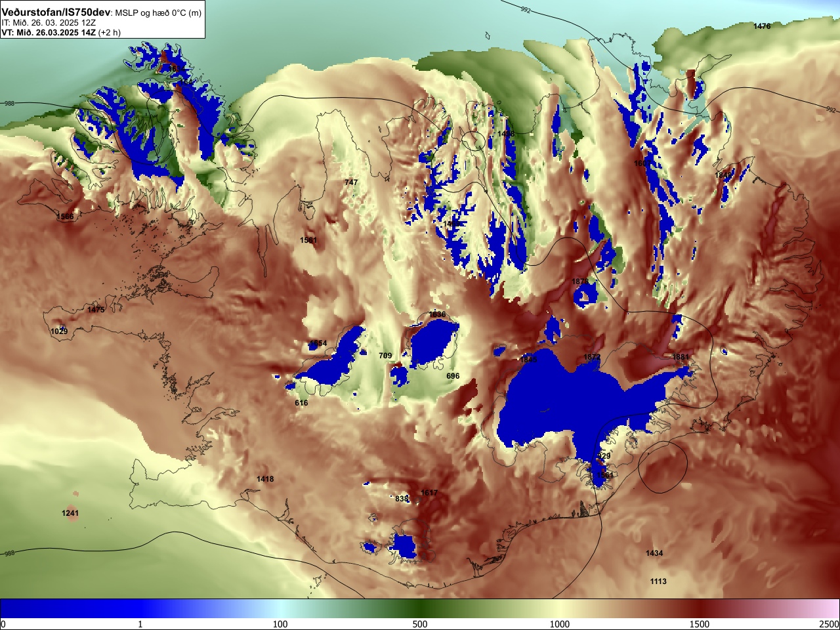The height and width of the screenshot is (630, 840).
Task: Click the 500 tick label on color scale
Action: point(420,624)
